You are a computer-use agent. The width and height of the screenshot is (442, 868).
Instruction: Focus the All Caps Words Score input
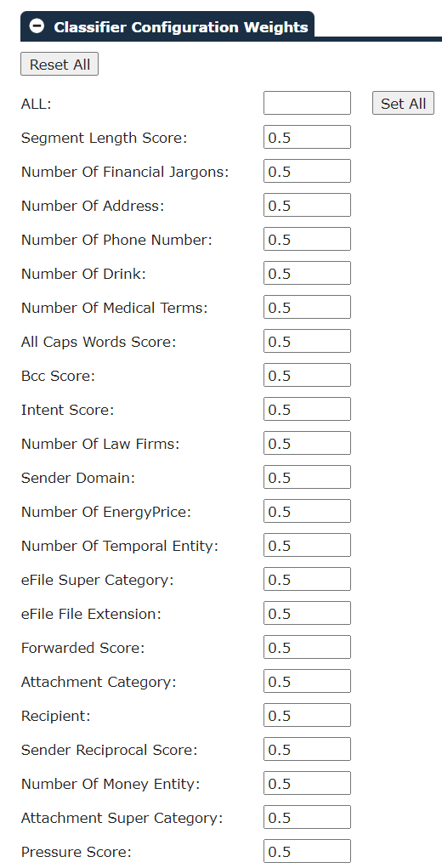(307, 342)
